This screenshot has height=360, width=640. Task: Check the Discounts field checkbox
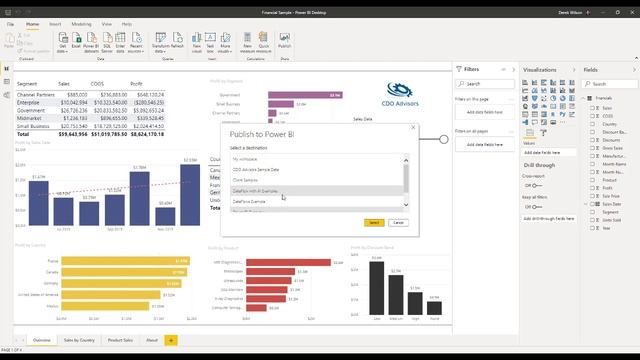pyautogui.click(x=592, y=140)
